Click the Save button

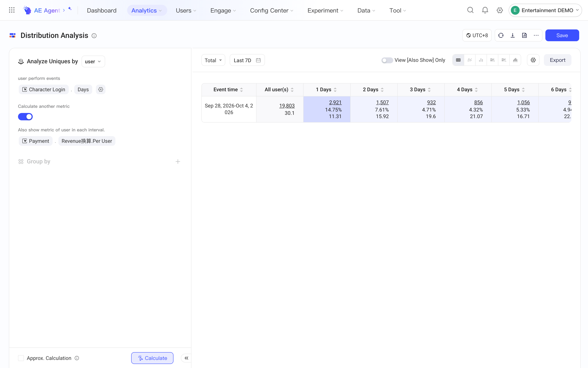point(562,35)
